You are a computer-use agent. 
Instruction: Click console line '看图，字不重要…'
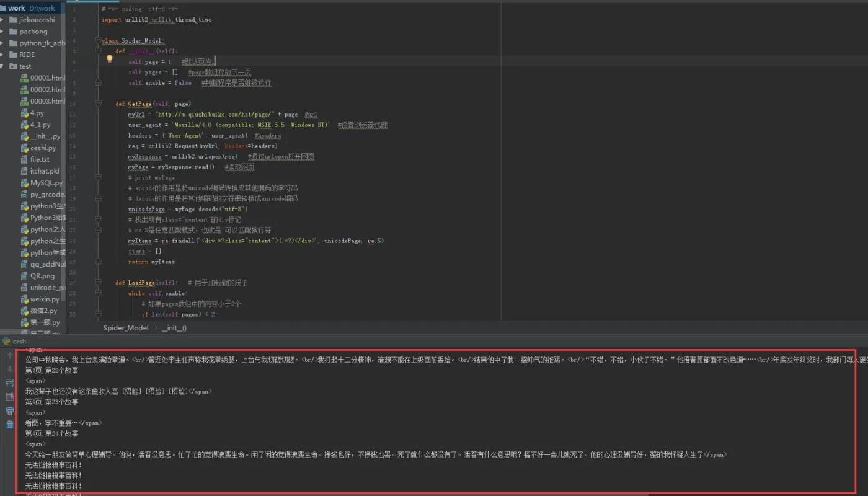pos(63,423)
